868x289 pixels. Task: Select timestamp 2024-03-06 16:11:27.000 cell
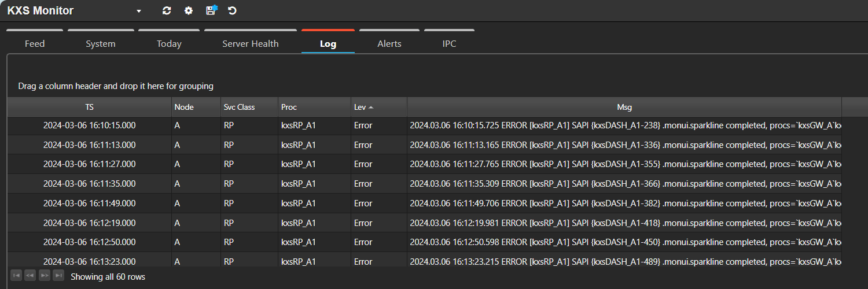point(89,164)
